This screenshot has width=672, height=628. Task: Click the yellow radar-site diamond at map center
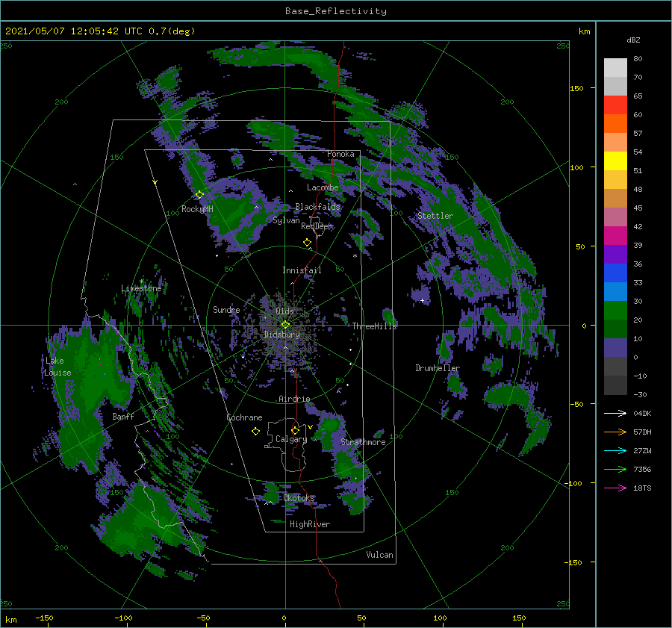click(285, 325)
